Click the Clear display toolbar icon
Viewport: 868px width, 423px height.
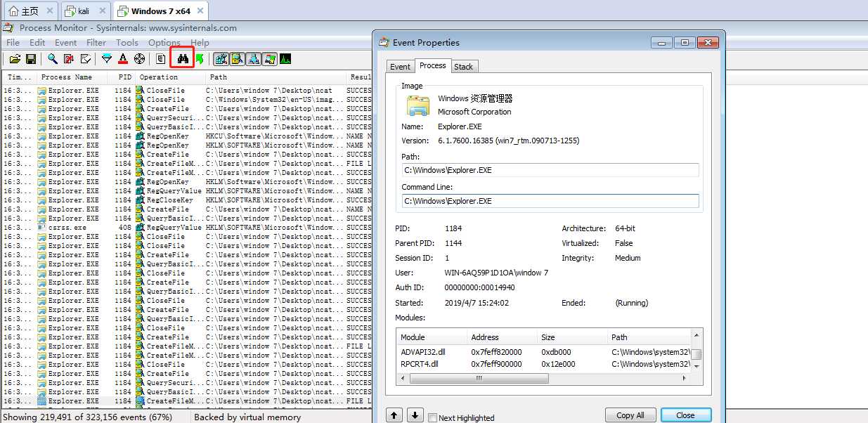[x=85, y=59]
